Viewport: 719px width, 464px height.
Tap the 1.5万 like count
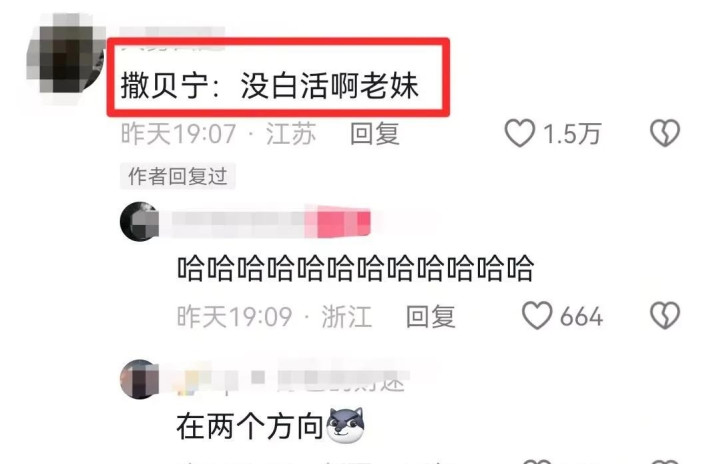[x=572, y=134]
